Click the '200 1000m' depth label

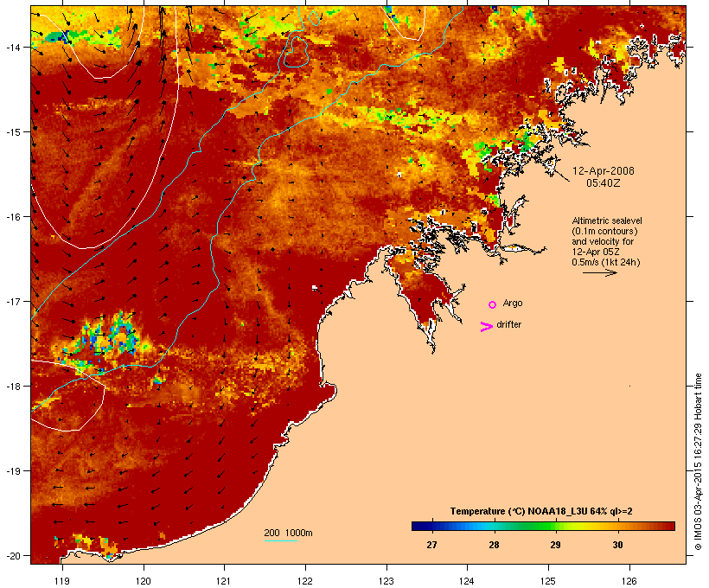click(288, 533)
